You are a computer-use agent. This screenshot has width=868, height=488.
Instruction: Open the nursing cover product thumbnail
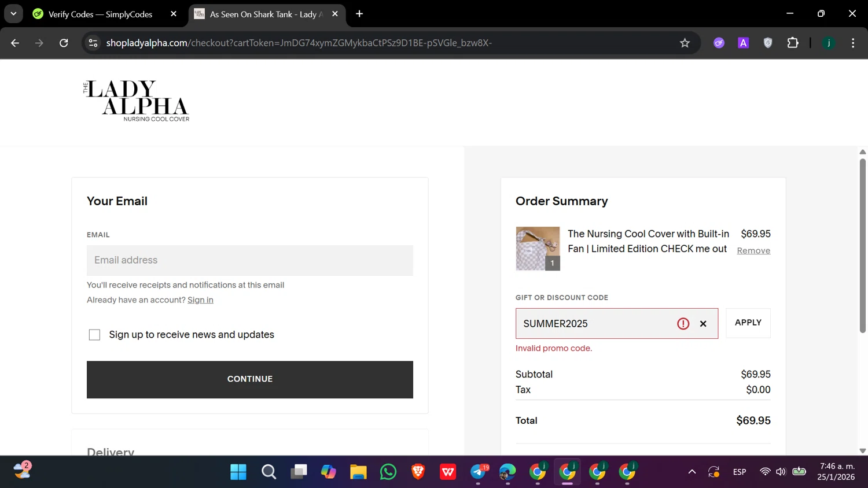pyautogui.click(x=538, y=249)
